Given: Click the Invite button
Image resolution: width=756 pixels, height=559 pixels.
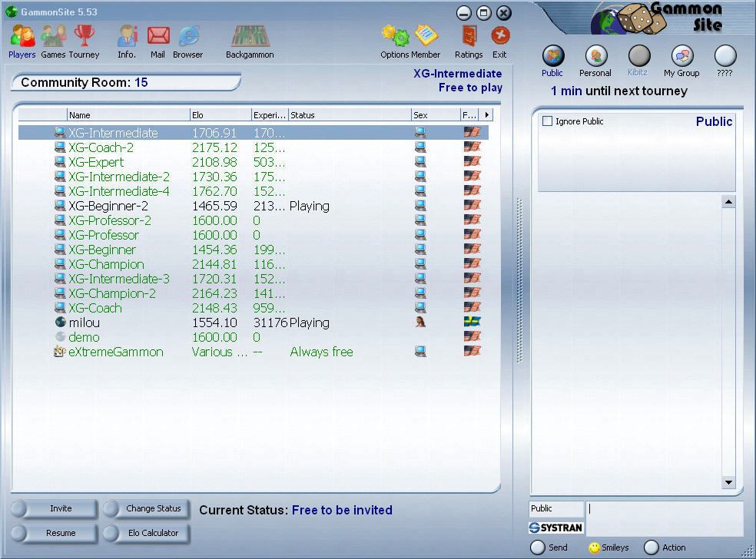Looking at the screenshot, I should 54,508.
